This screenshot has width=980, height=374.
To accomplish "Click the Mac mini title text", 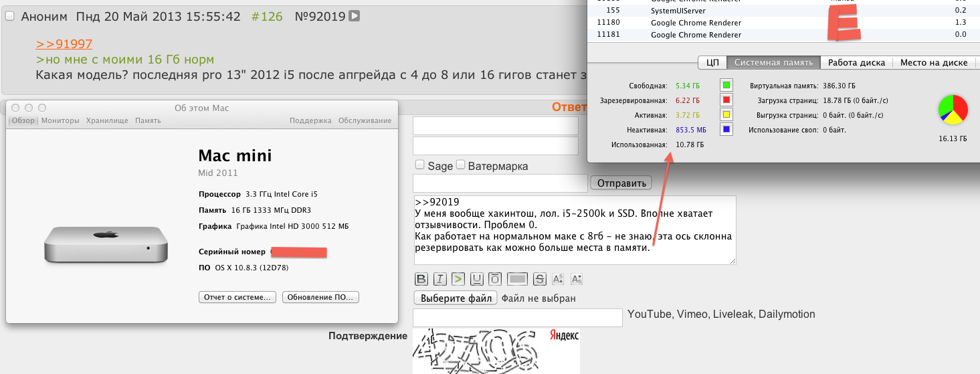I will tap(235, 156).
